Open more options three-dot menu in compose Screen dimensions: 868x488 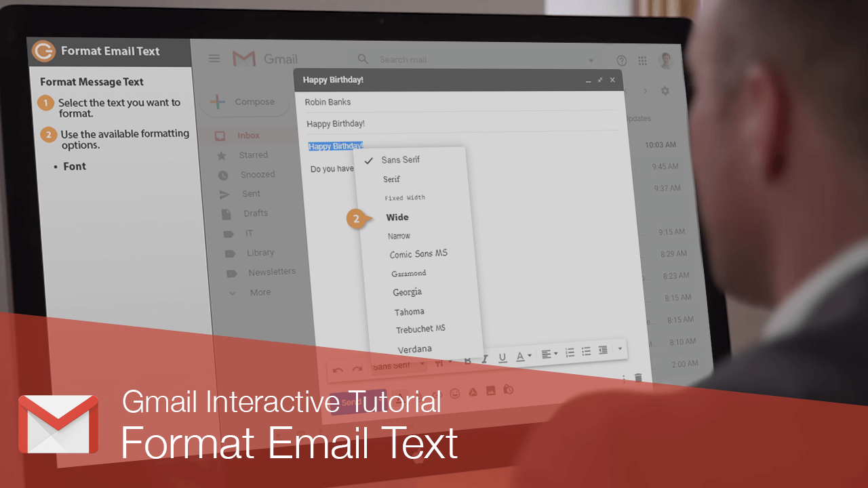click(623, 378)
